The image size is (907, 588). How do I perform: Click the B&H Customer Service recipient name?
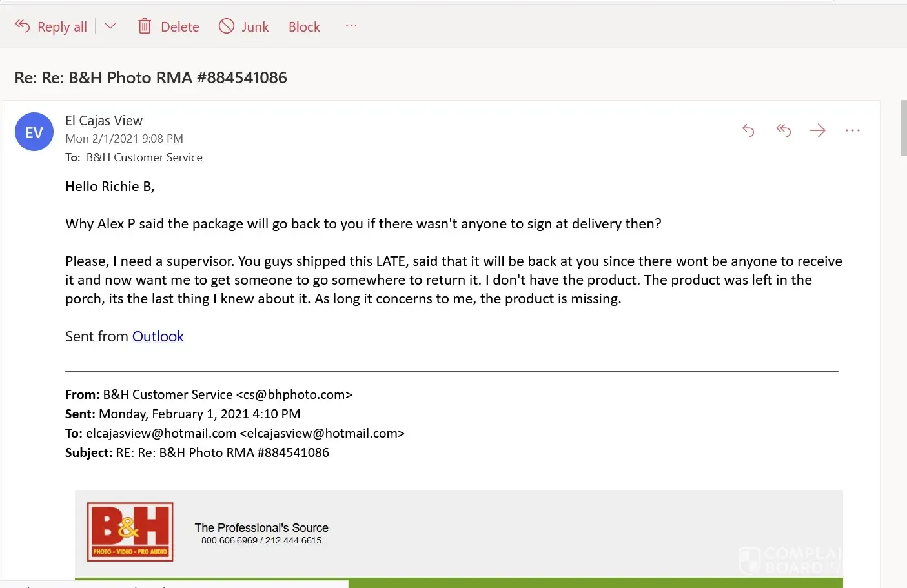pos(144,157)
